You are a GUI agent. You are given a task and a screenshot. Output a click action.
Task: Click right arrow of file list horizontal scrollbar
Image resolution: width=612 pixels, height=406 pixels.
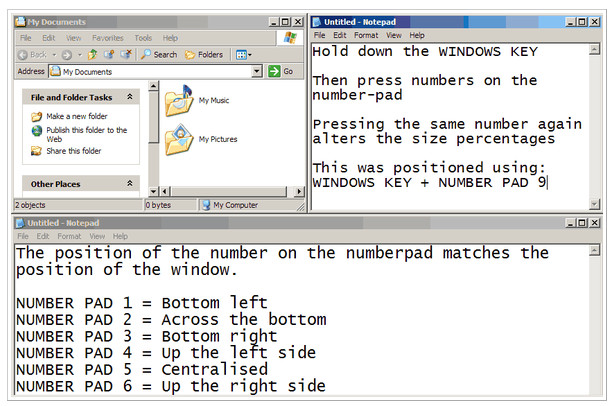[x=299, y=191]
